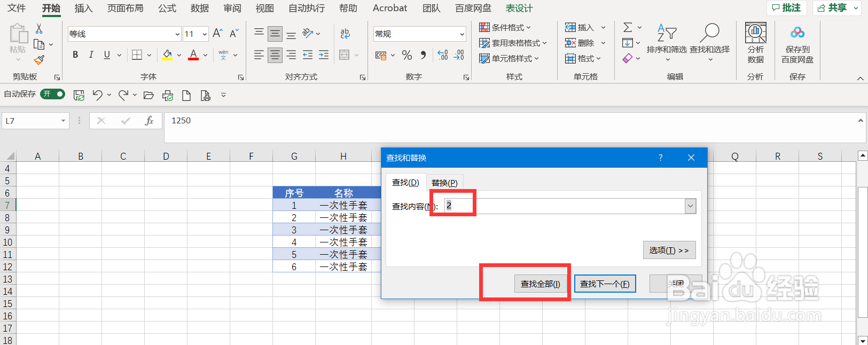
Task: Expand the Name Box dropdown
Action: (x=63, y=121)
